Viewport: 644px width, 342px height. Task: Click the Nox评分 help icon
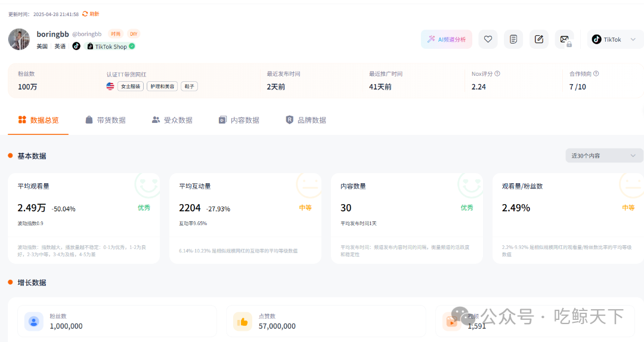coord(497,74)
